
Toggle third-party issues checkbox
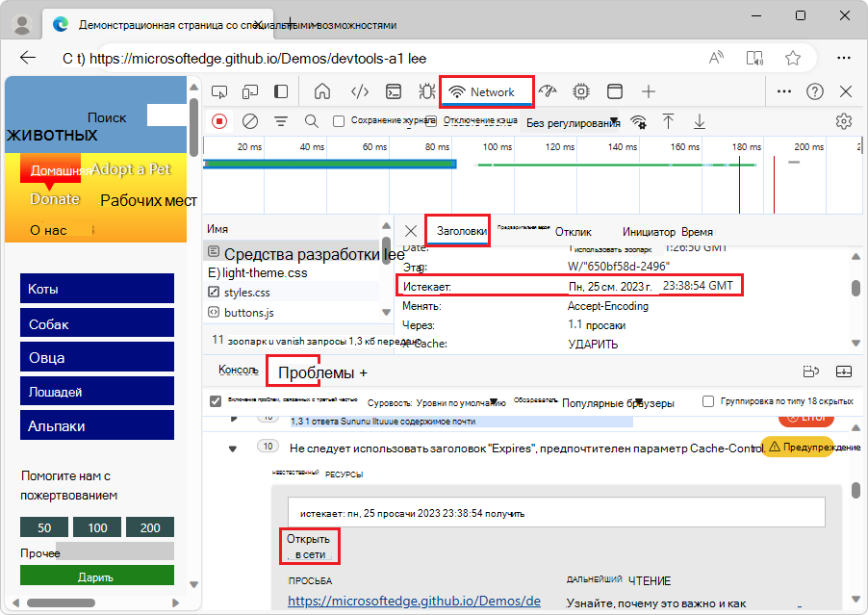tap(216, 400)
